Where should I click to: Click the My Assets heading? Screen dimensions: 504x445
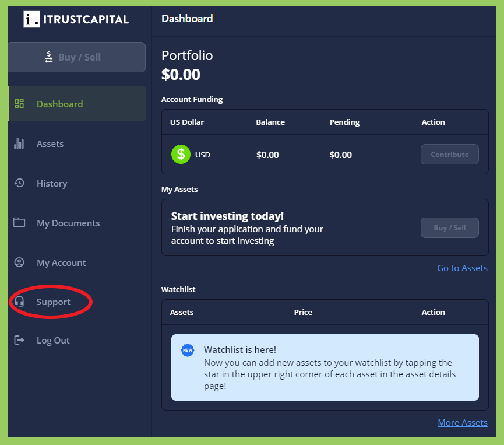pos(179,189)
